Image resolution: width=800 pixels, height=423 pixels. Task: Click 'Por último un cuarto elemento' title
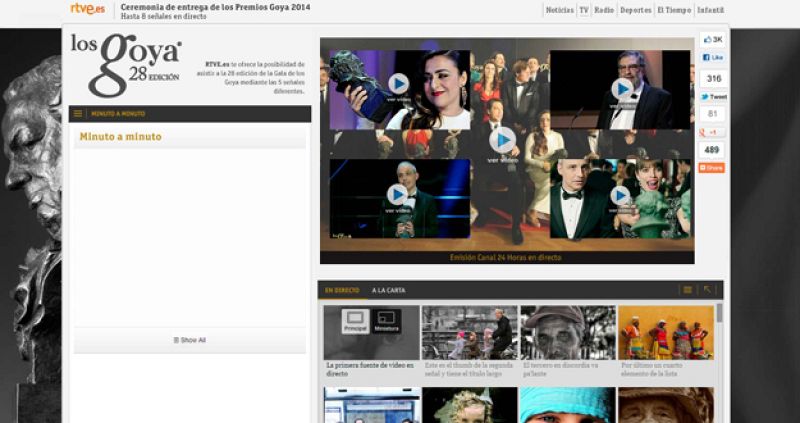coord(652,369)
